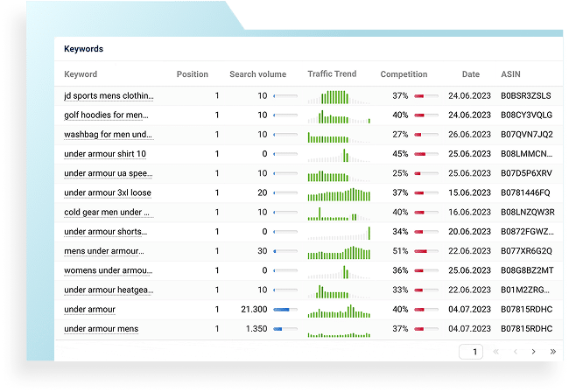Sort by the Search volume column header
Viewport: 569px width, 392px height.
pos(257,74)
